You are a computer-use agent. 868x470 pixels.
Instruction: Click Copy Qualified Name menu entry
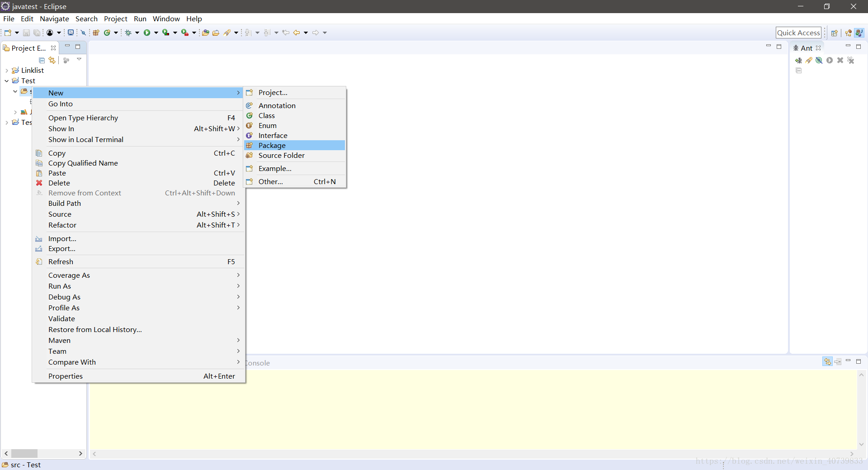(139, 163)
